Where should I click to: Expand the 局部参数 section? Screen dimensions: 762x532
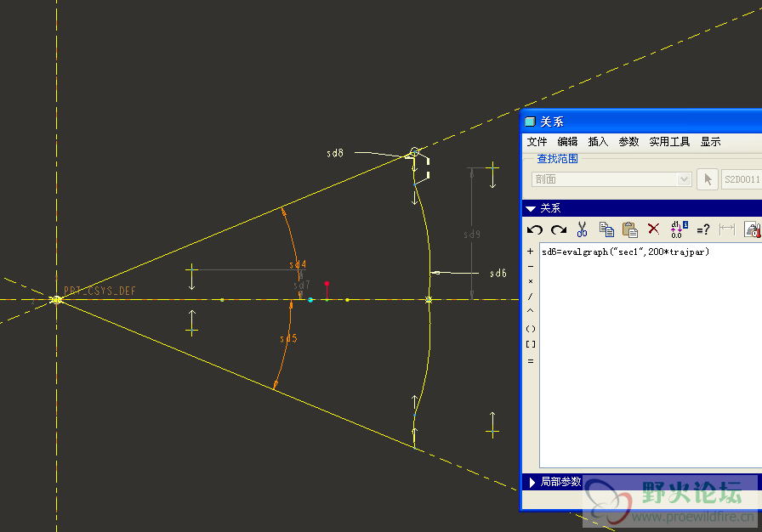coord(532,482)
